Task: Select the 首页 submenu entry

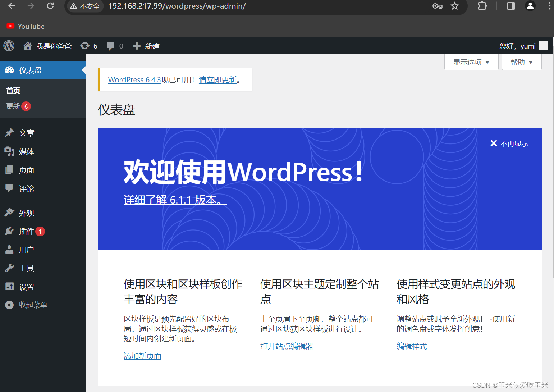Action: point(13,91)
